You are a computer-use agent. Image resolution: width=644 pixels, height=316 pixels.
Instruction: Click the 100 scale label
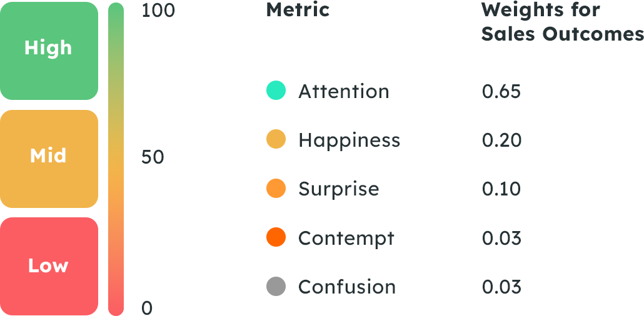(x=158, y=11)
